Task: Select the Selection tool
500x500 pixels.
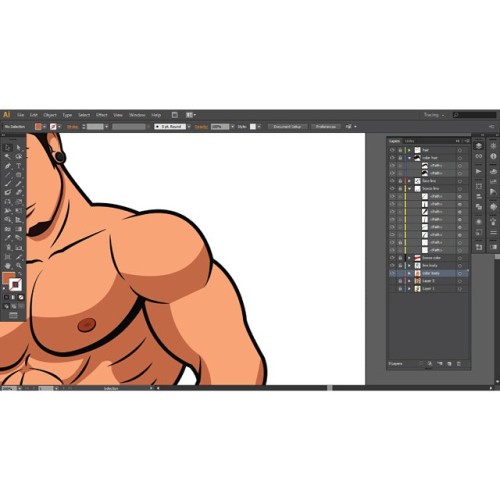Action: 8,147
